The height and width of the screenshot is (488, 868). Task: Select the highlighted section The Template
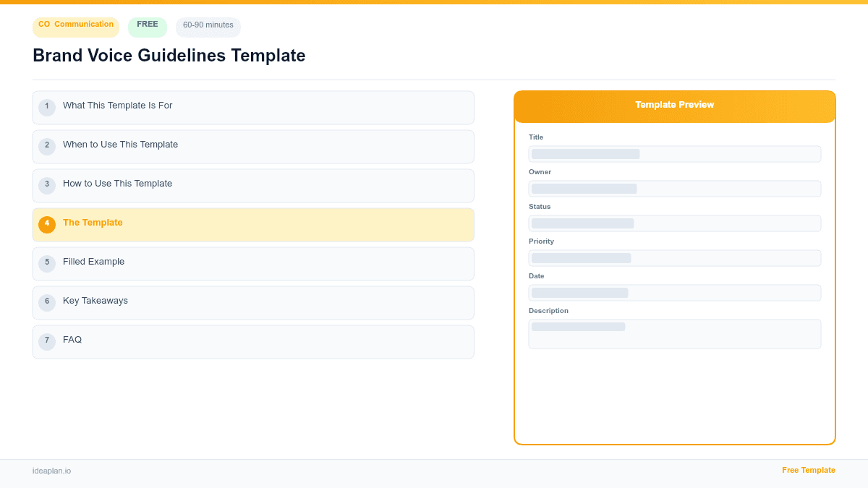point(253,225)
